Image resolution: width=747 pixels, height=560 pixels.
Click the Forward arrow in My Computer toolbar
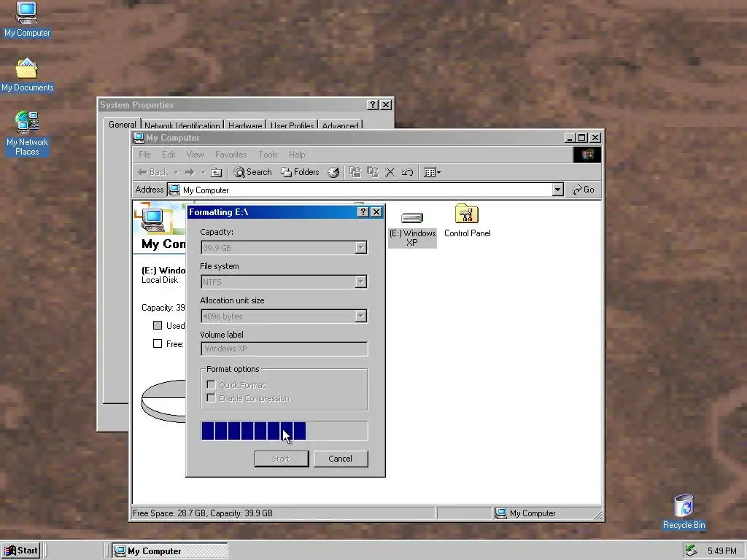[x=190, y=172]
